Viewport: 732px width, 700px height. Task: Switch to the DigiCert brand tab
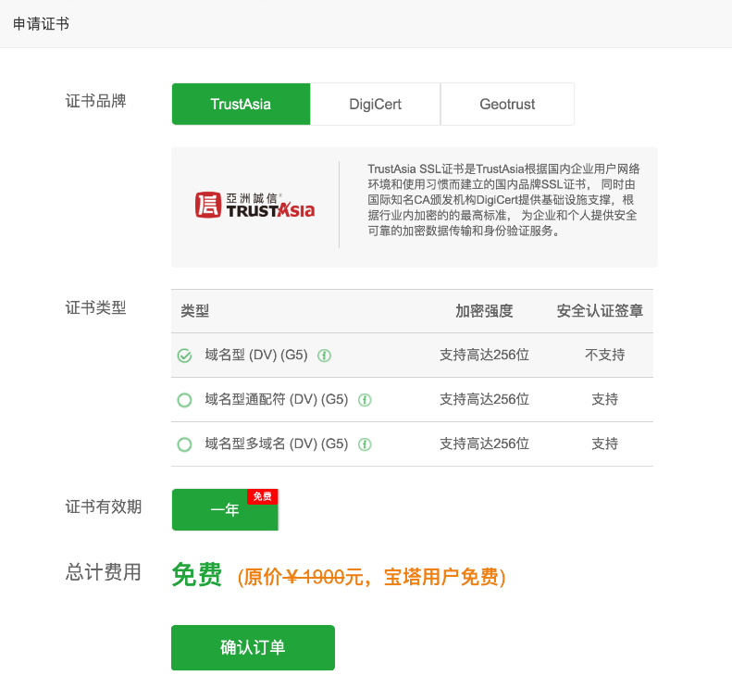pyautogui.click(x=376, y=104)
